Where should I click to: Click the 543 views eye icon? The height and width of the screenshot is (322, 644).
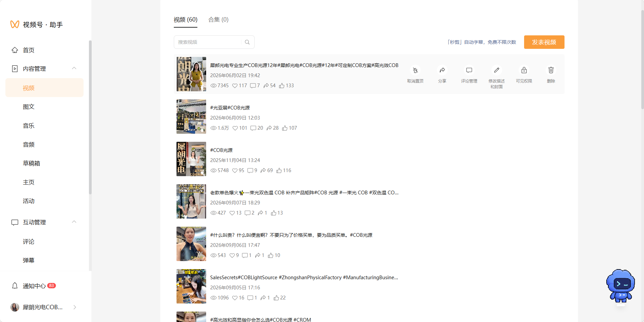point(213,255)
